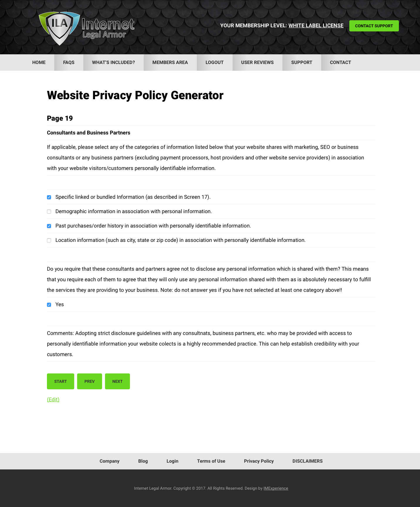Viewport: 420px width, 507px height.
Task: Open the Privacy Policy footer link
Action: pos(258,461)
